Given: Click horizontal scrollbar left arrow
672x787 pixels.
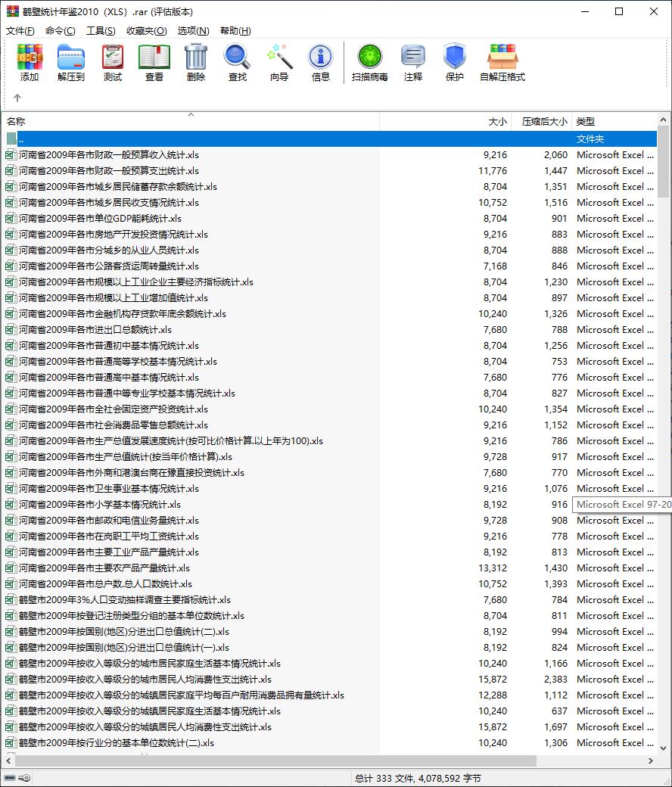Looking at the screenshot, I should click(8, 761).
